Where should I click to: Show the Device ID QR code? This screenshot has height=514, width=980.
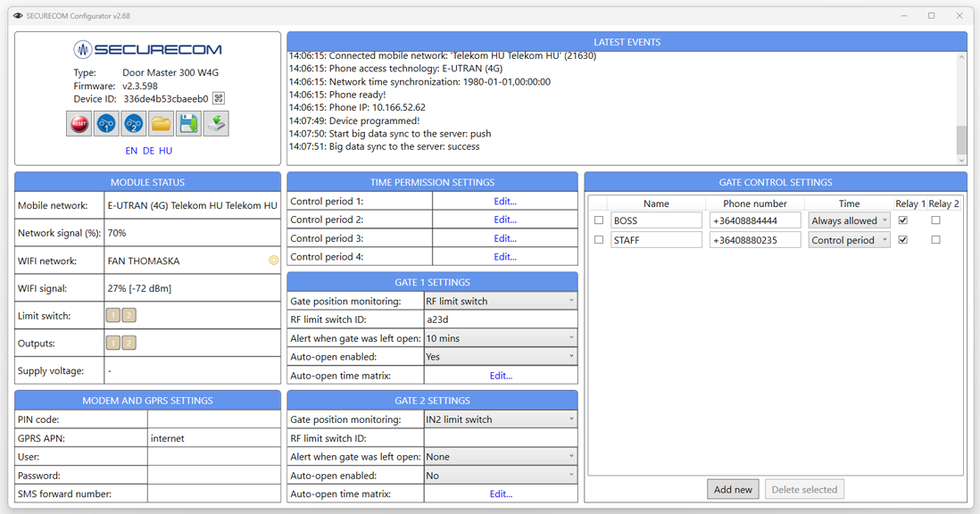point(219,99)
